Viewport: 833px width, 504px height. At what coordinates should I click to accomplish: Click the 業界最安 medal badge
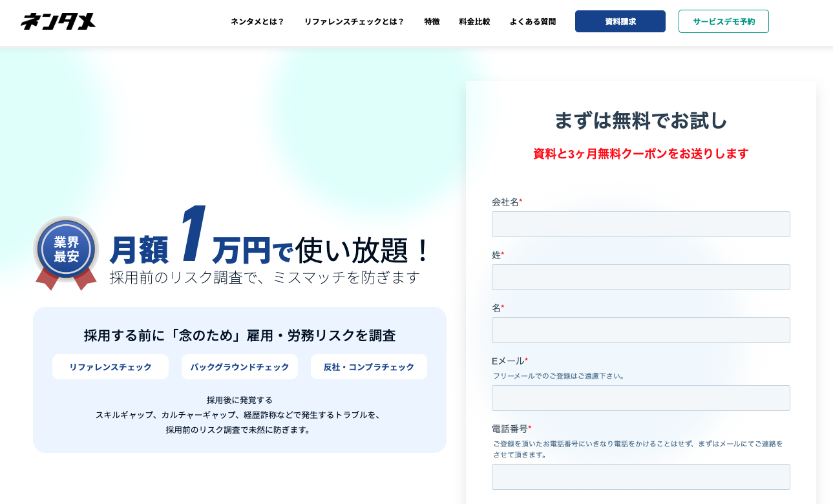click(66, 253)
